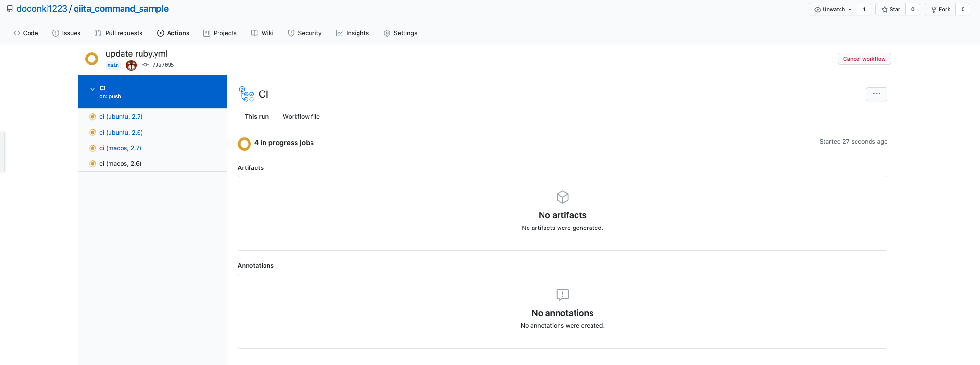Image resolution: width=980 pixels, height=365 pixels.
Task: Select CI on: push workflow in sidebar
Action: tap(153, 92)
